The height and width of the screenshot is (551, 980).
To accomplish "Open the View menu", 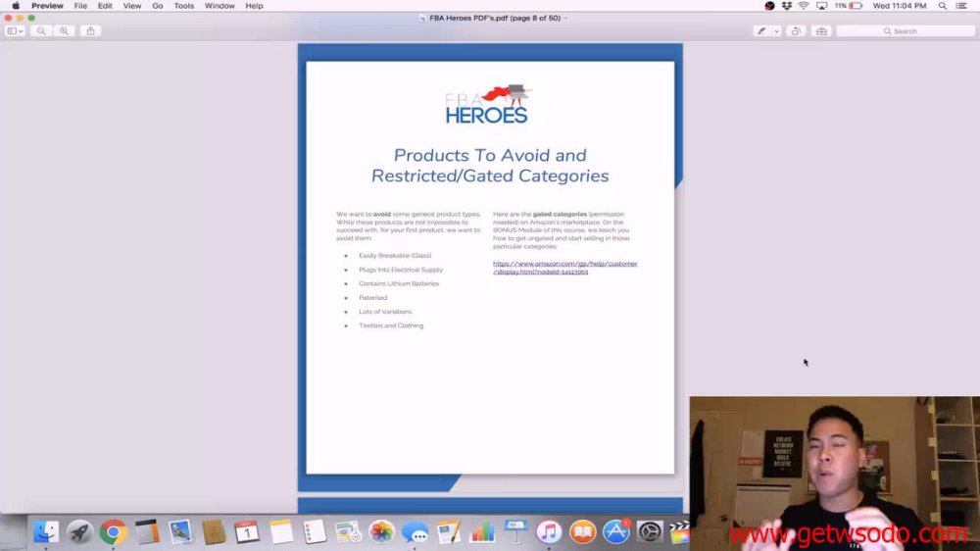I will pyautogui.click(x=132, y=6).
